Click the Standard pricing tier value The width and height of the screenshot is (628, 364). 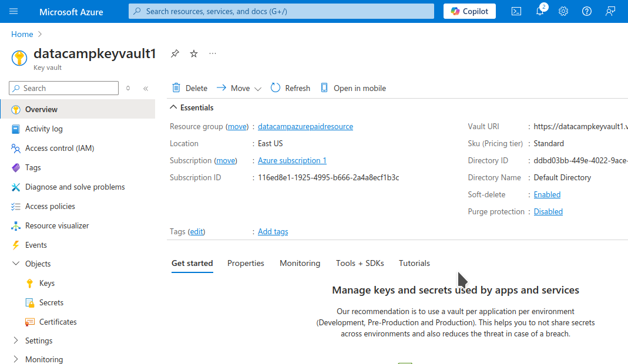click(x=549, y=143)
